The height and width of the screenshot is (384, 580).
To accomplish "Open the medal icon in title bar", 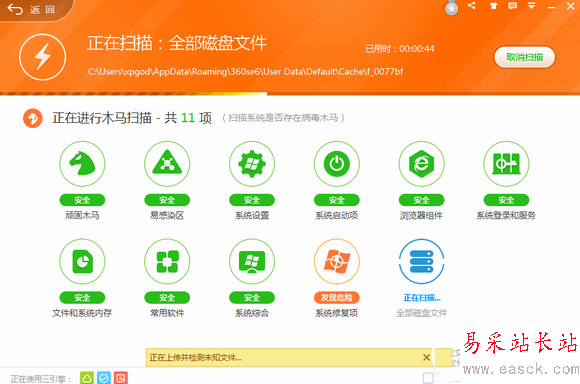I will coord(451,8).
